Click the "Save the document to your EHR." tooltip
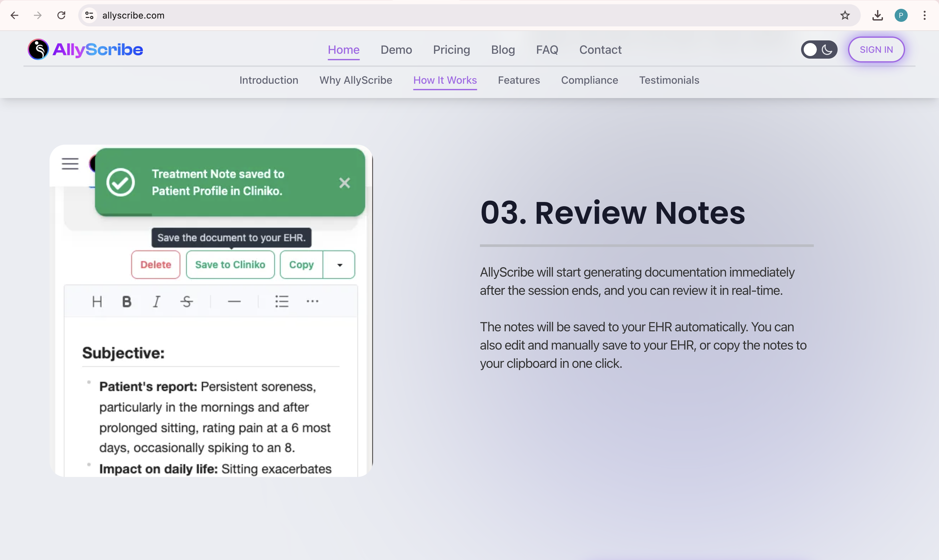Screen dimensions: 939x560 (x=231, y=238)
